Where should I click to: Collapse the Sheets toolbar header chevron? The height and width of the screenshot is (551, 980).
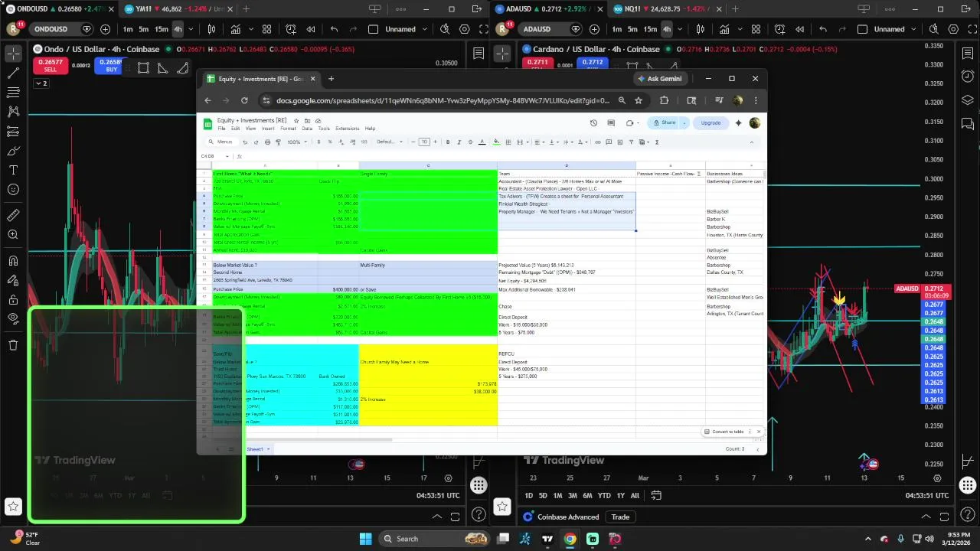coord(752,142)
